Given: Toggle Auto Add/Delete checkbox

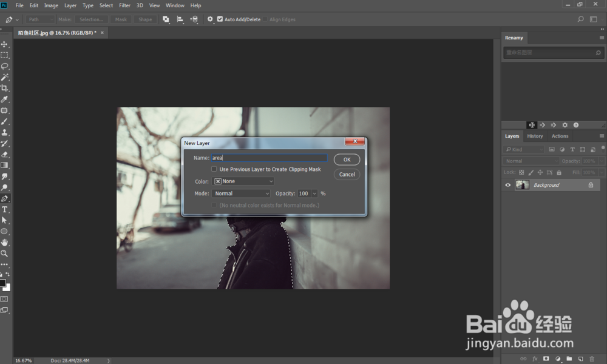Looking at the screenshot, I should (x=220, y=19).
